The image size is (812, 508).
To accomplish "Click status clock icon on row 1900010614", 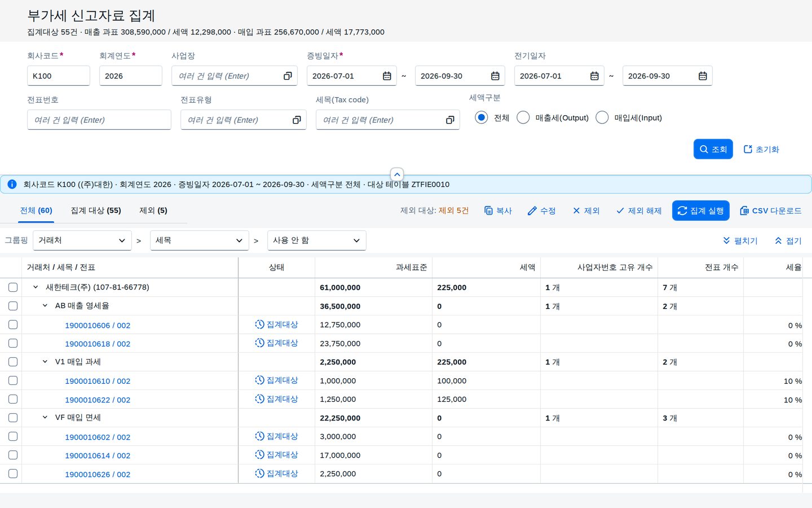I will tap(259, 455).
